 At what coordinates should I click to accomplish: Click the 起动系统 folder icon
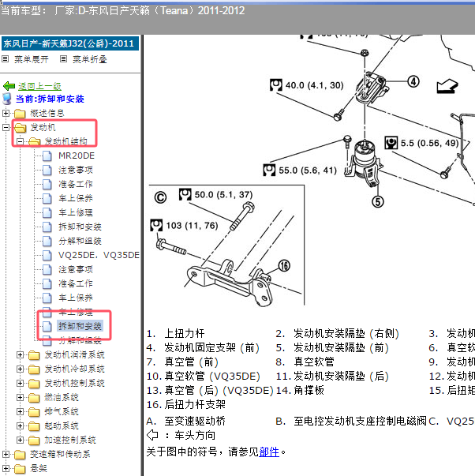coord(34,426)
